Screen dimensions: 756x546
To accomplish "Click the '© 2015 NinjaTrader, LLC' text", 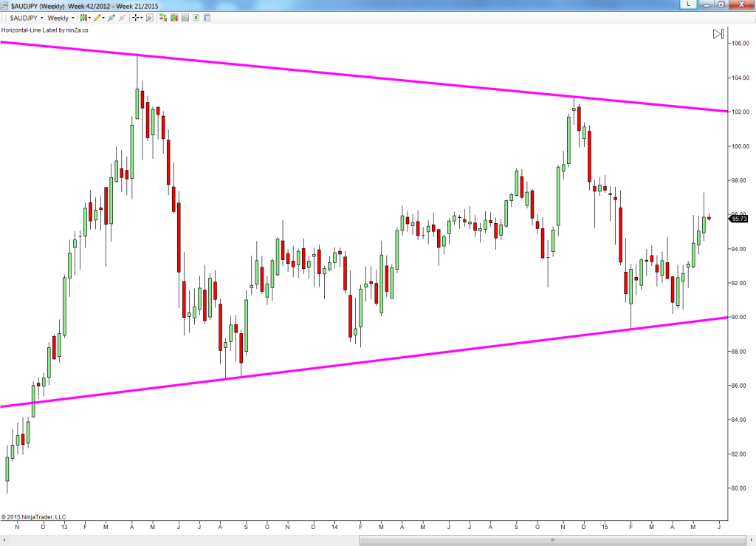I will (x=34, y=517).
